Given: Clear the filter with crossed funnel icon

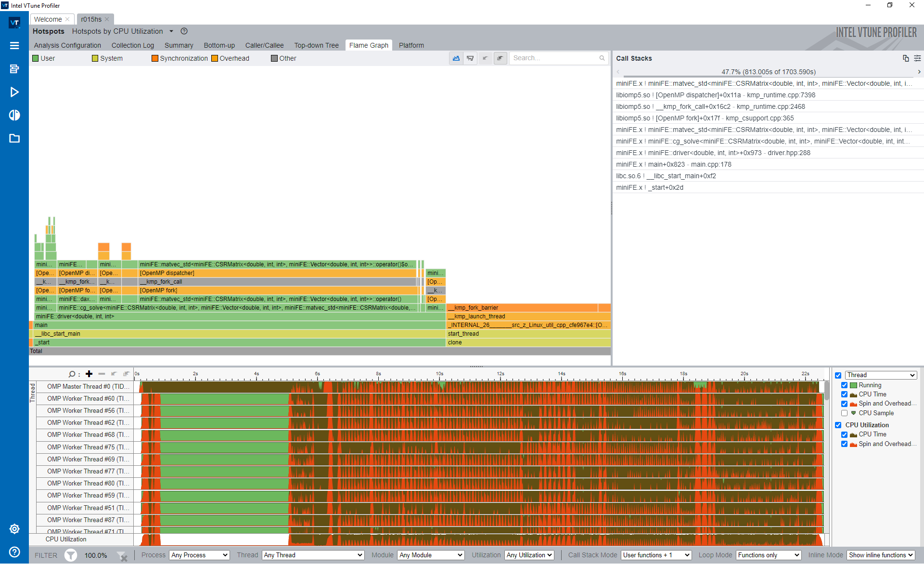Looking at the screenshot, I should (x=122, y=556).
